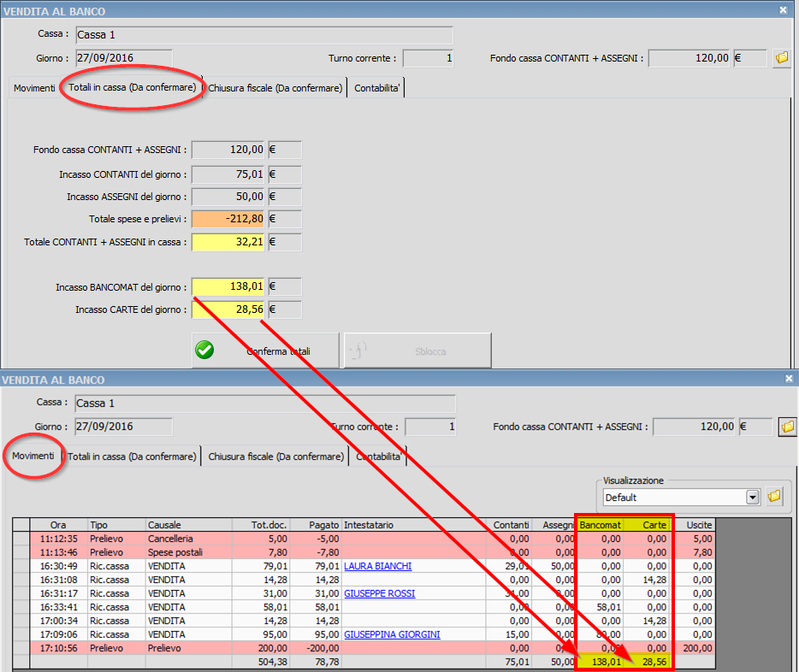Click Pagato column header
799x672 pixels.
tap(316, 525)
